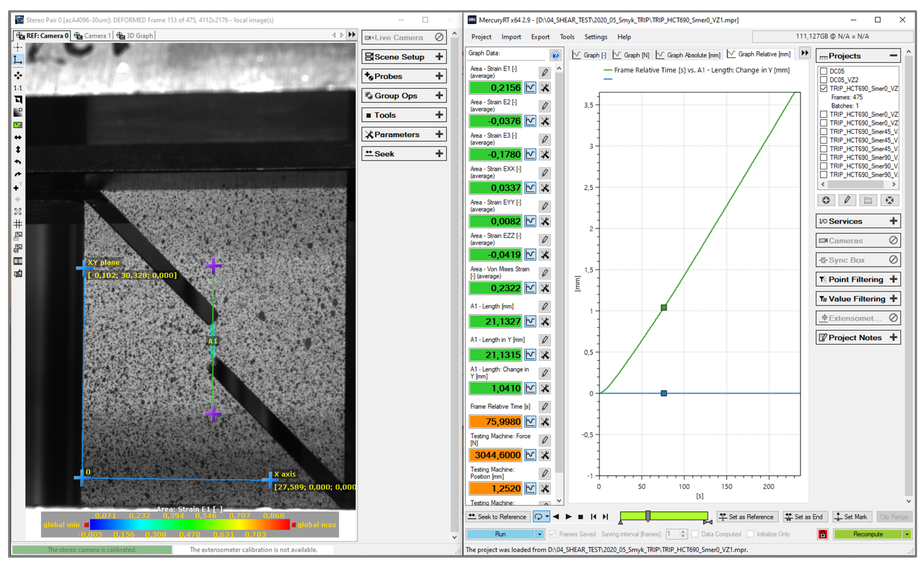Click the graph icon next to Strain E1 value
This screenshot has height=564, width=924.
pyautogui.click(x=530, y=88)
